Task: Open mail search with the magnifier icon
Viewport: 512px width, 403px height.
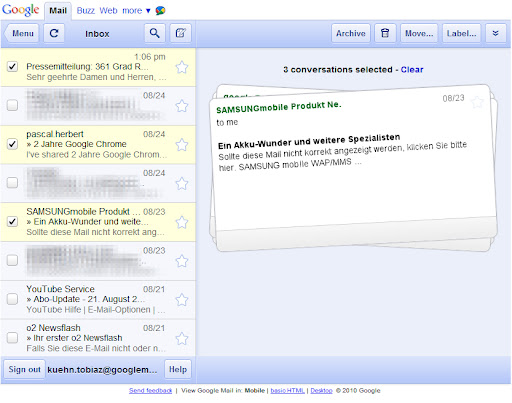Action: click(x=155, y=33)
